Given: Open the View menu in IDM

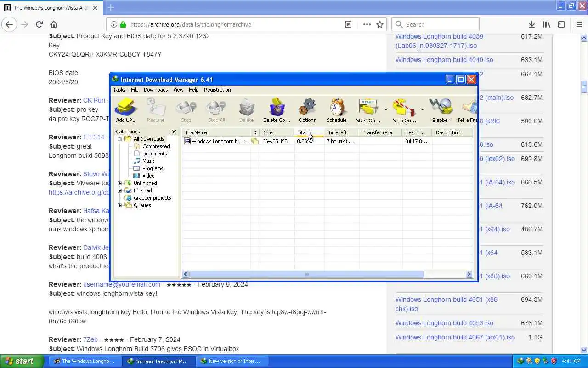Looking at the screenshot, I should [x=178, y=90].
